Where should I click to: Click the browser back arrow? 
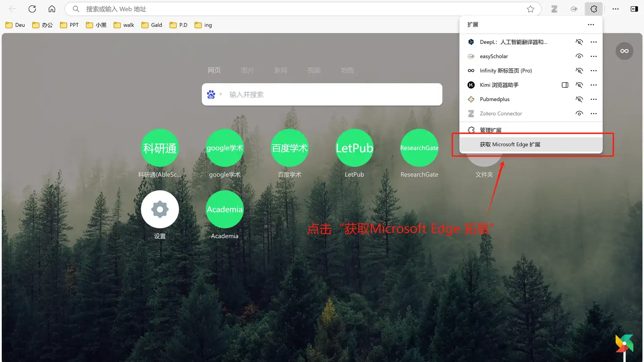[x=13, y=9]
